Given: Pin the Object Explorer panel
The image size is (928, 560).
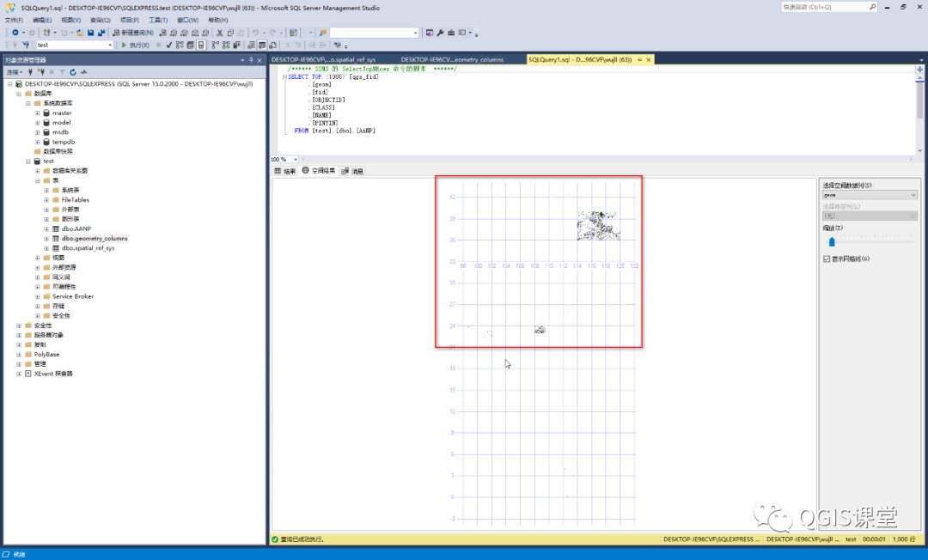Looking at the screenshot, I should click(251, 60).
